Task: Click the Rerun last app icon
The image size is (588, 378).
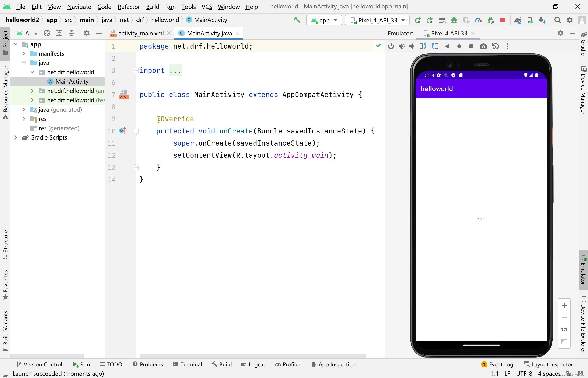Action: point(418,20)
